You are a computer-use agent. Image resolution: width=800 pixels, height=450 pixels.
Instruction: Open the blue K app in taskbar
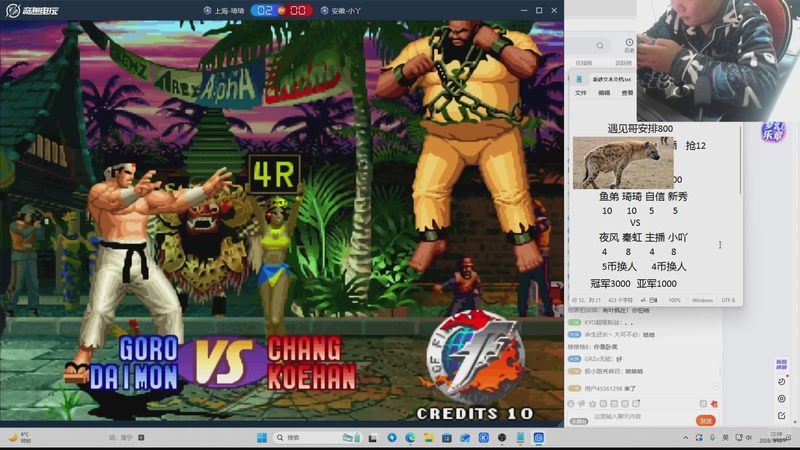pyautogui.click(x=484, y=438)
